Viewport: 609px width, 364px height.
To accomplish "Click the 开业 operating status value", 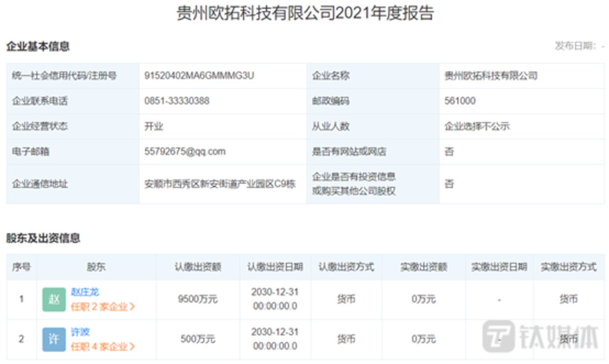I will coord(154,126).
